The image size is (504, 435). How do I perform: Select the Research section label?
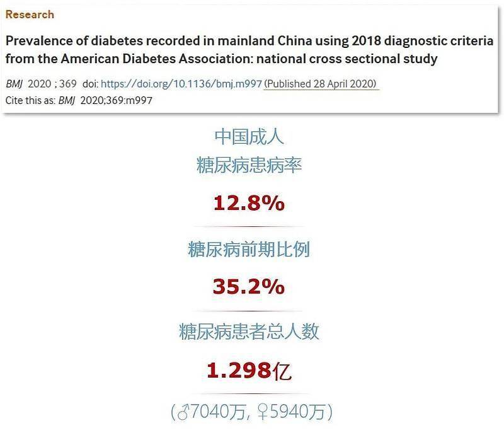[x=30, y=14]
